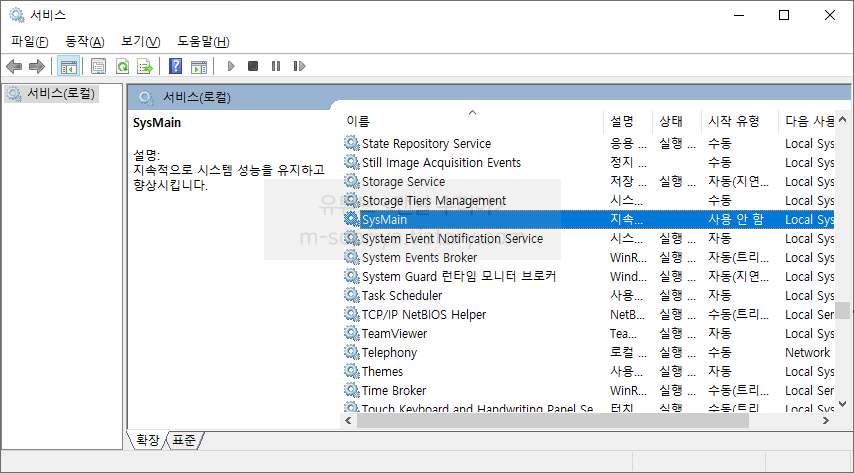
Task: Select the Time Broker service name
Action: [394, 391]
